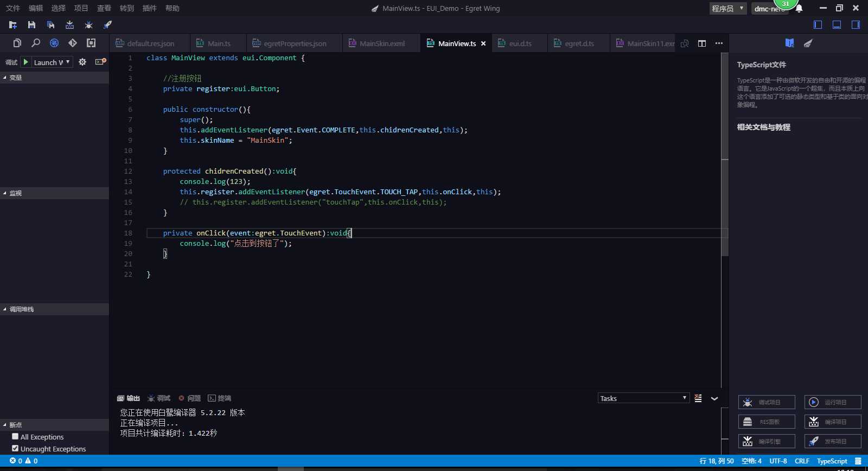868x471 pixels.
Task: Open the bracketed square sidebar icon
Action: (91, 43)
